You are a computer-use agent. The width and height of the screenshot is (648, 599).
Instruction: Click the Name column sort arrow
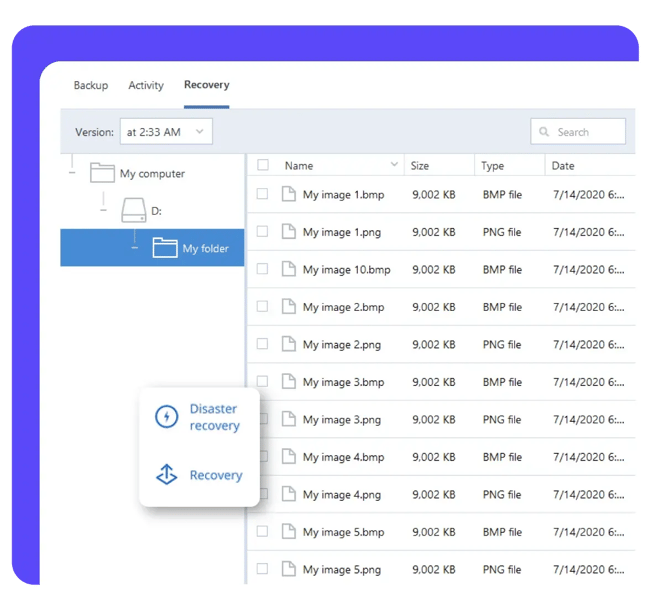[394, 165]
